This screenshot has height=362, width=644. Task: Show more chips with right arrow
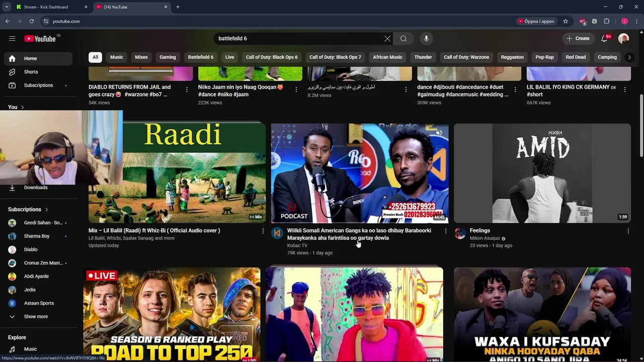(x=629, y=57)
